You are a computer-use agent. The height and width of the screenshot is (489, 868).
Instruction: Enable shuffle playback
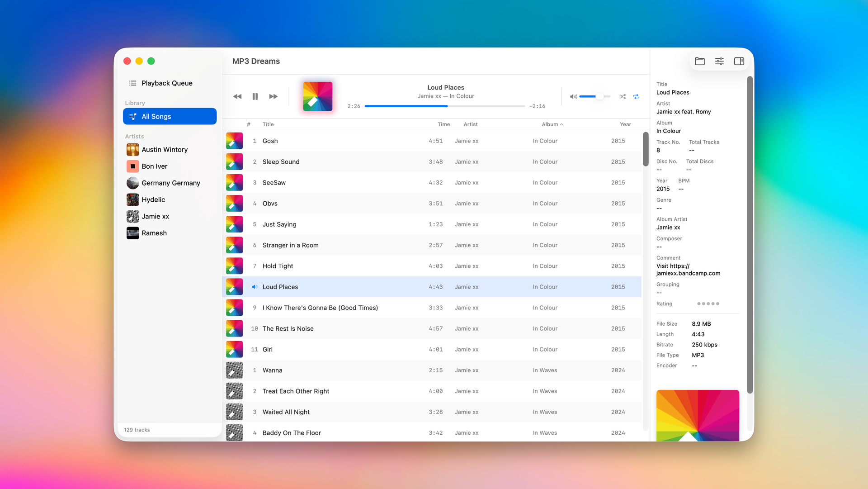pos(623,96)
